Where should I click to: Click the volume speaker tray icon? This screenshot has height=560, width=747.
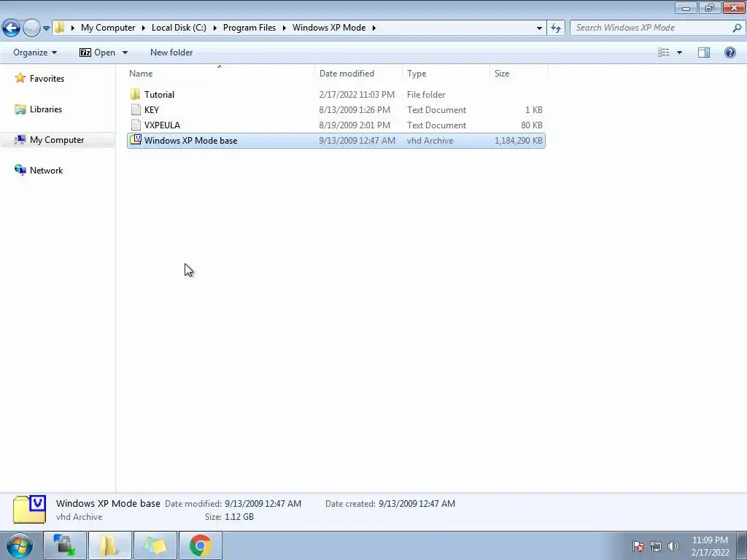(x=673, y=545)
